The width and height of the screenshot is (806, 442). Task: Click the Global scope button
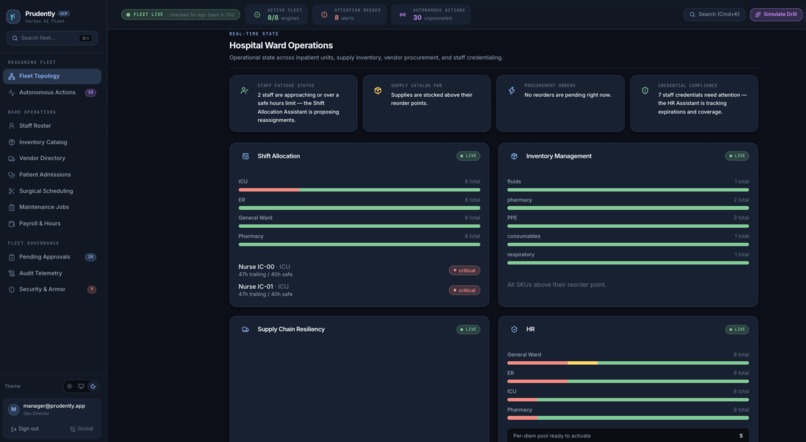click(82, 429)
